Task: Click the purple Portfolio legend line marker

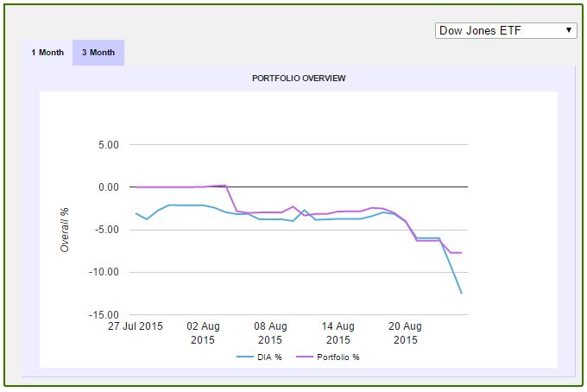Action: click(305, 357)
